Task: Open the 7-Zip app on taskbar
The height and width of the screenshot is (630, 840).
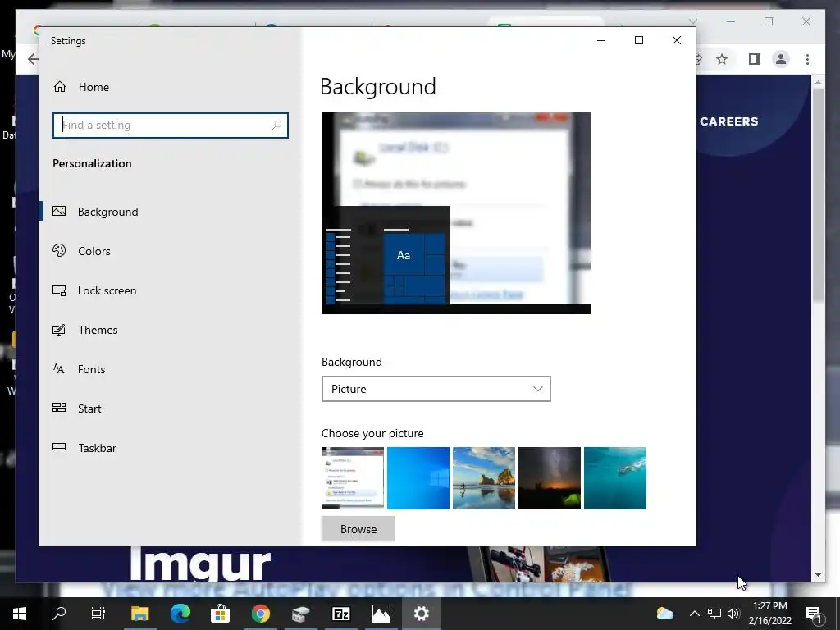Action: [340, 614]
